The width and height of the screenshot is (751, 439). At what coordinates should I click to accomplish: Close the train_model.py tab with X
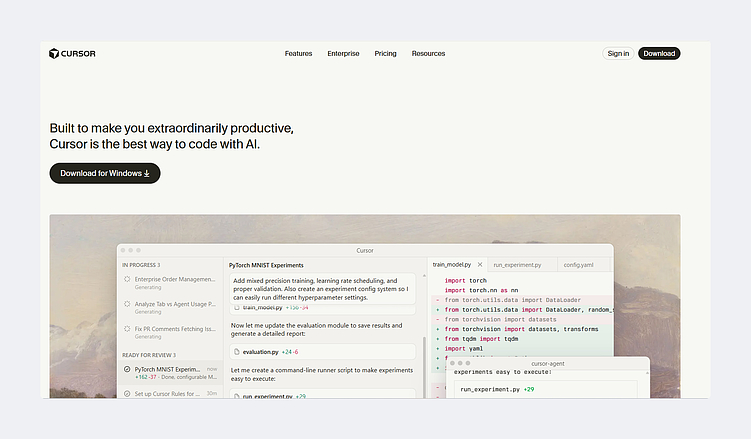tap(480, 265)
